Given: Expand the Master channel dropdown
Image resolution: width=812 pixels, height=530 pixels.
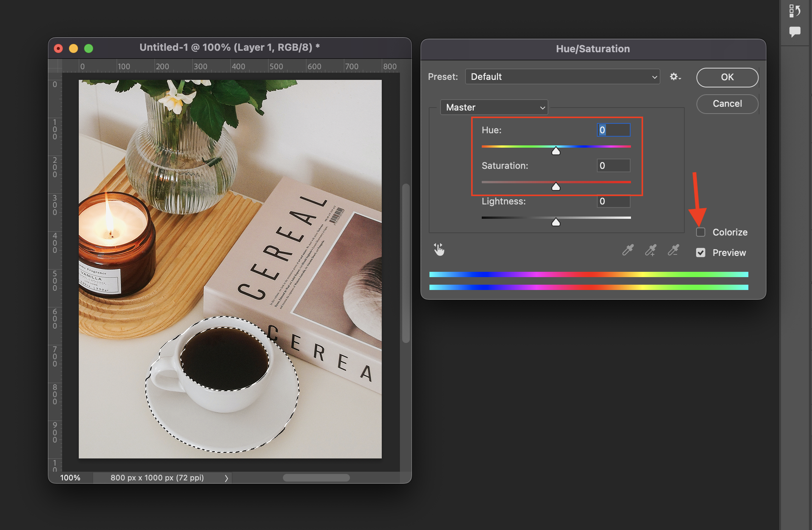Looking at the screenshot, I should tap(494, 108).
